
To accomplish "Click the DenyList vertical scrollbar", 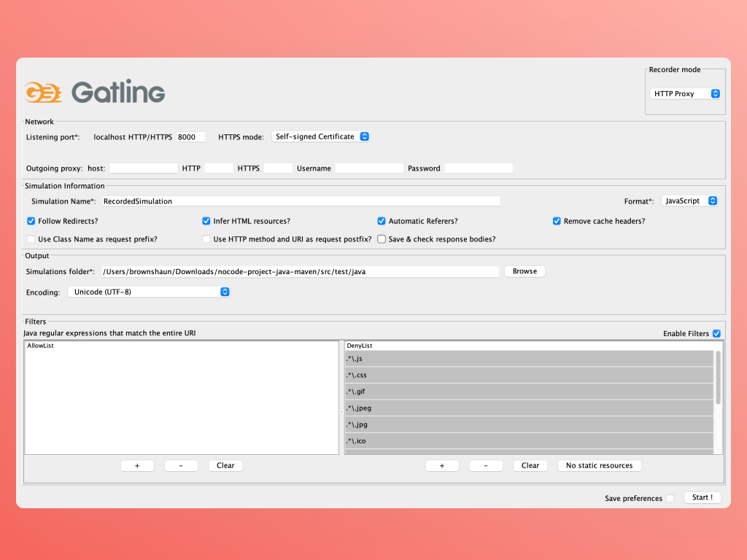I will tap(718, 378).
